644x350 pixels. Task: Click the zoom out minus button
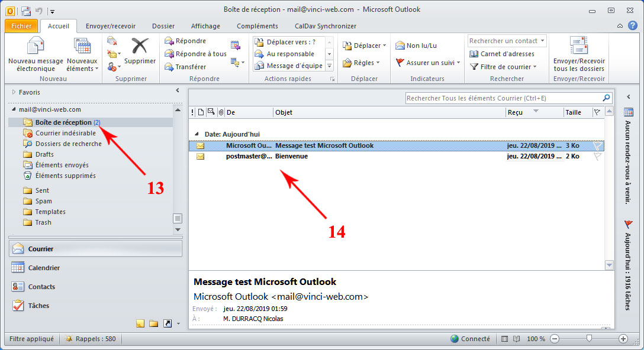tap(555, 339)
